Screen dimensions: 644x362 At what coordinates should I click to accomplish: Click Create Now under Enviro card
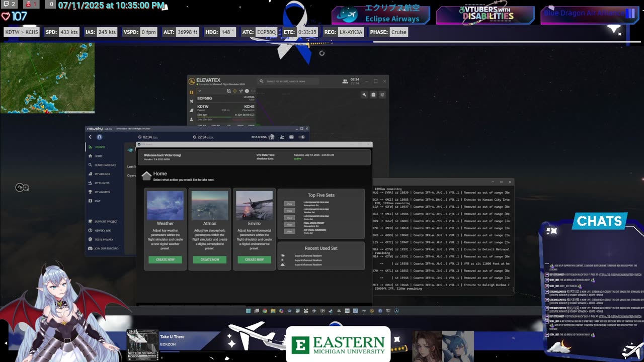254,259
